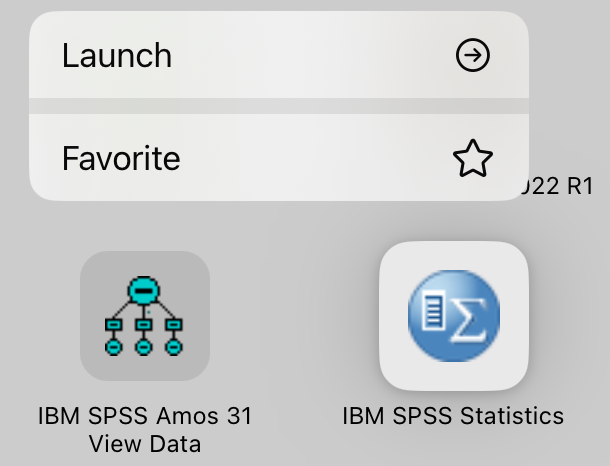The width and height of the screenshot is (610, 466).
Task: Select the IBM SPSS Amos View Data icon
Action: coord(145,316)
